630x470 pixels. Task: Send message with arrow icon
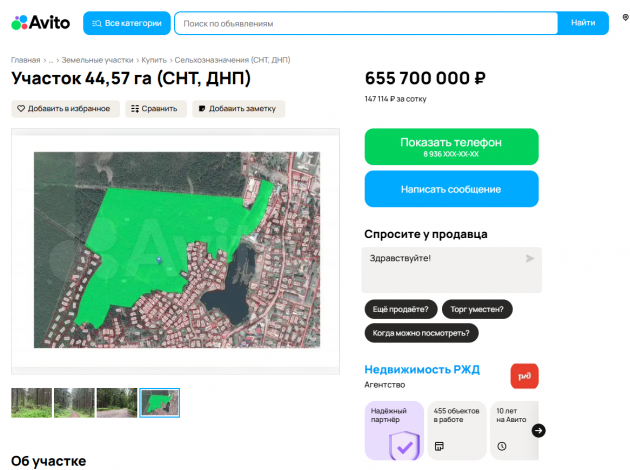click(530, 258)
